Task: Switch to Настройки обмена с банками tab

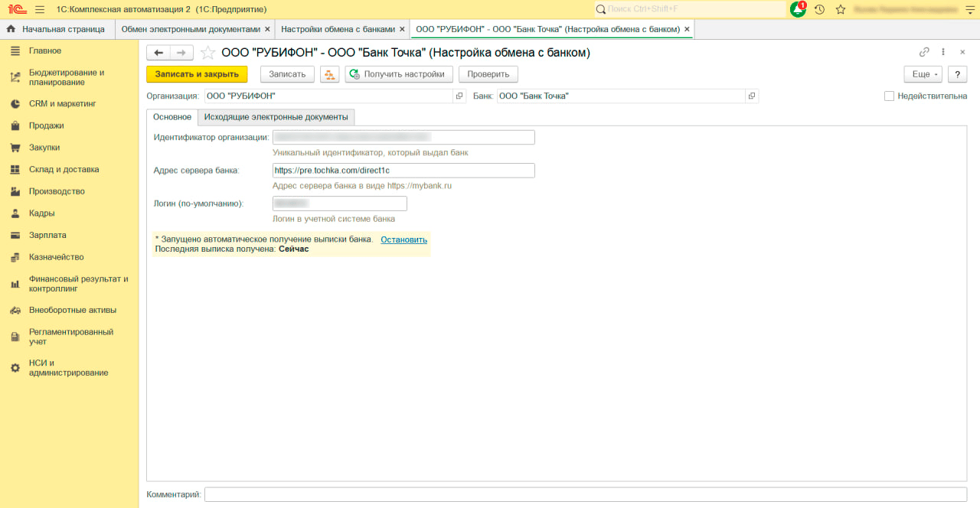Action: tap(338, 29)
